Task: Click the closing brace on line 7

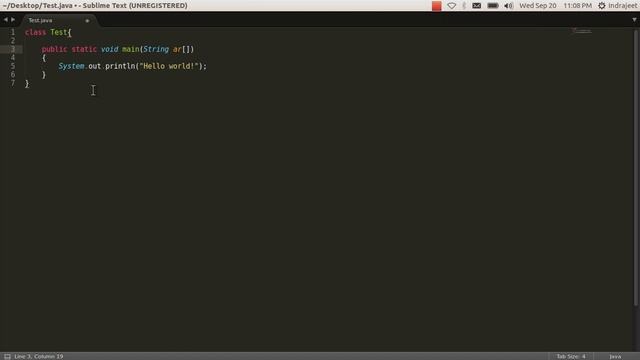Action: (27, 83)
